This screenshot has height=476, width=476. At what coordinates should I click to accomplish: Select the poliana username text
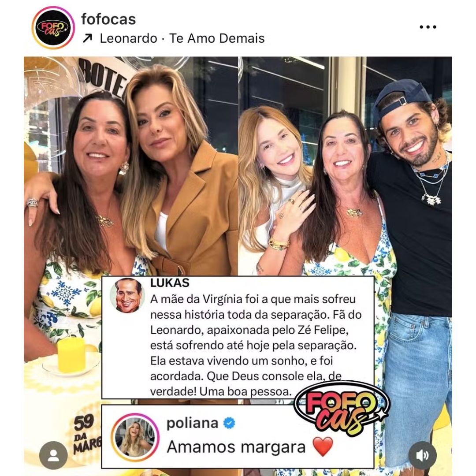click(x=193, y=423)
